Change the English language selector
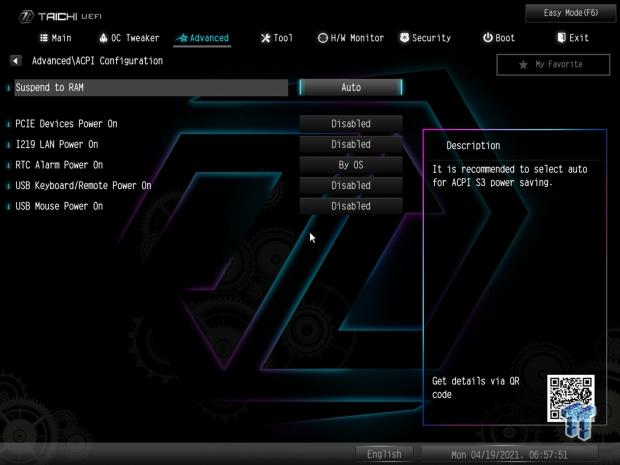Viewport: 620px width, 465px height. pyautogui.click(x=384, y=454)
